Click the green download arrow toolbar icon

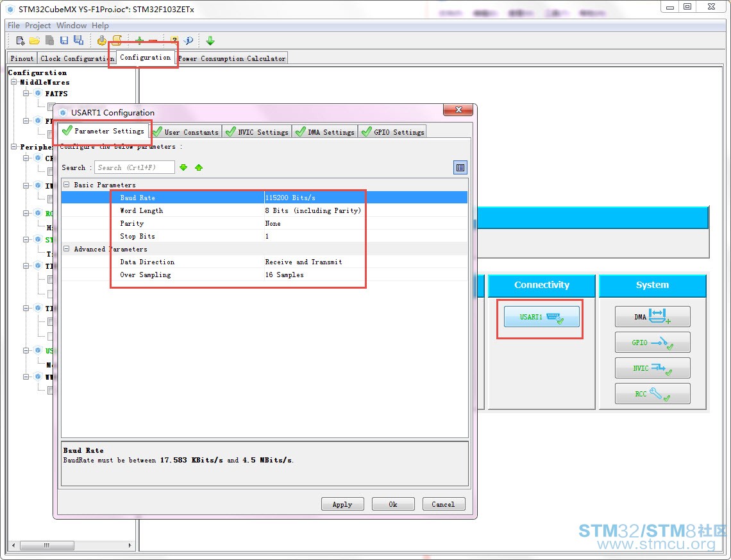(x=210, y=40)
